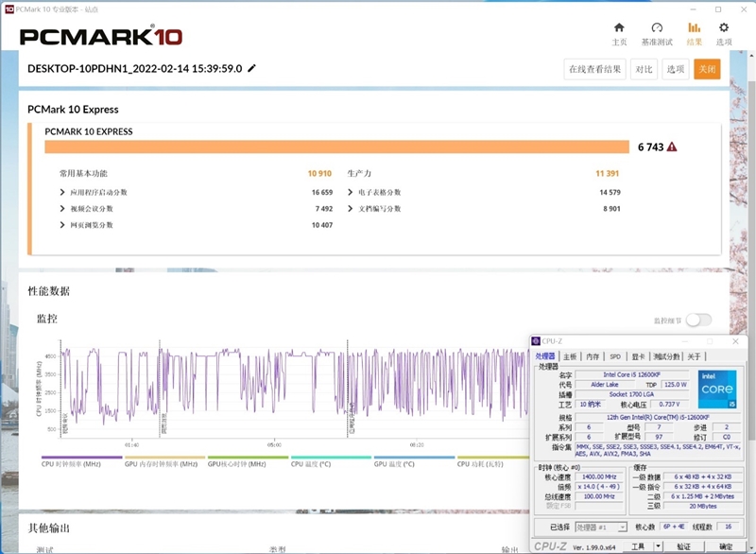Click the core voltage value 0.737 V
The width and height of the screenshot is (756, 554).
[x=669, y=404]
